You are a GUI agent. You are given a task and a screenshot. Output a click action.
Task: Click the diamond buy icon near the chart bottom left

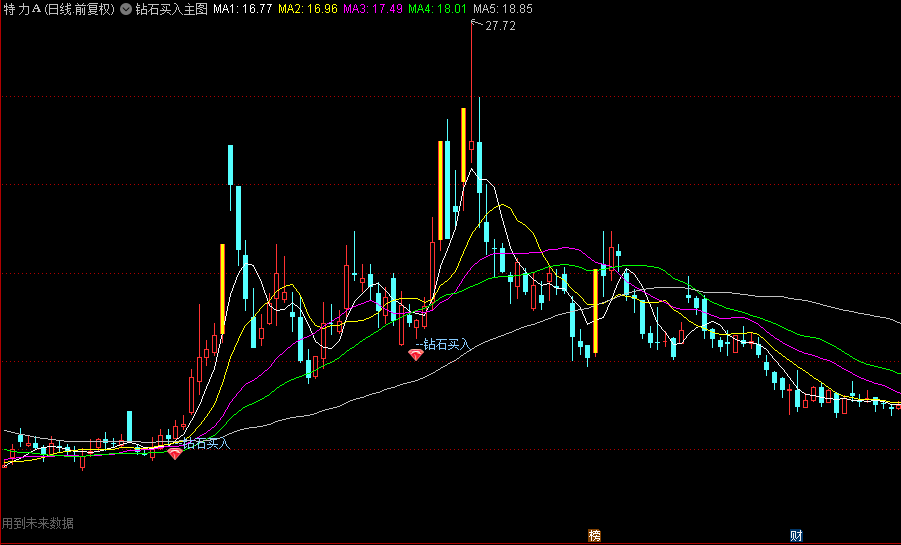pos(175,454)
